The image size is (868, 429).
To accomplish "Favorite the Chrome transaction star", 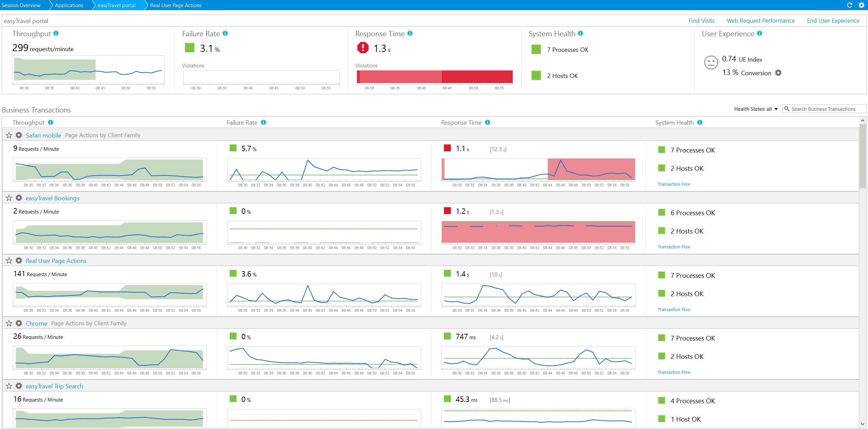I will [x=9, y=323].
